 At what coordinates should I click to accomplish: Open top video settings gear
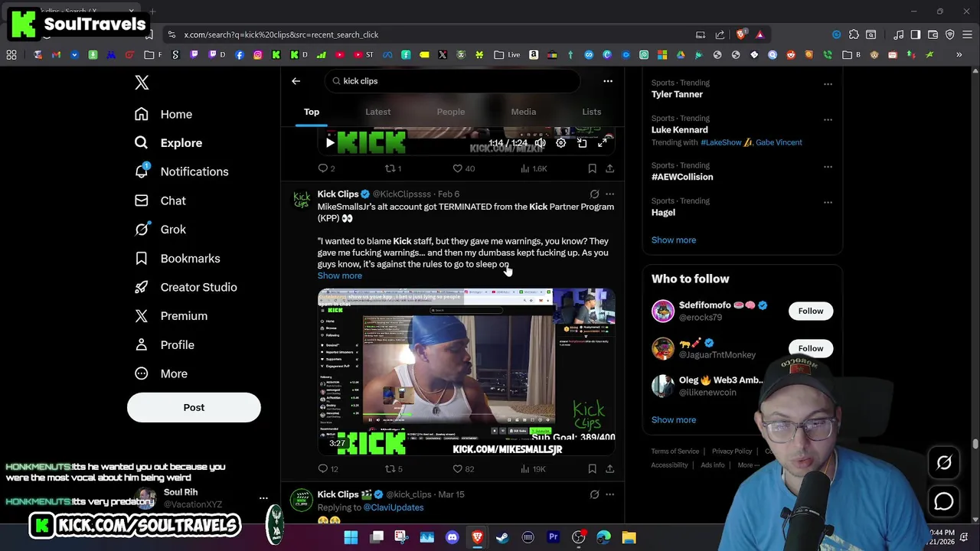(561, 143)
